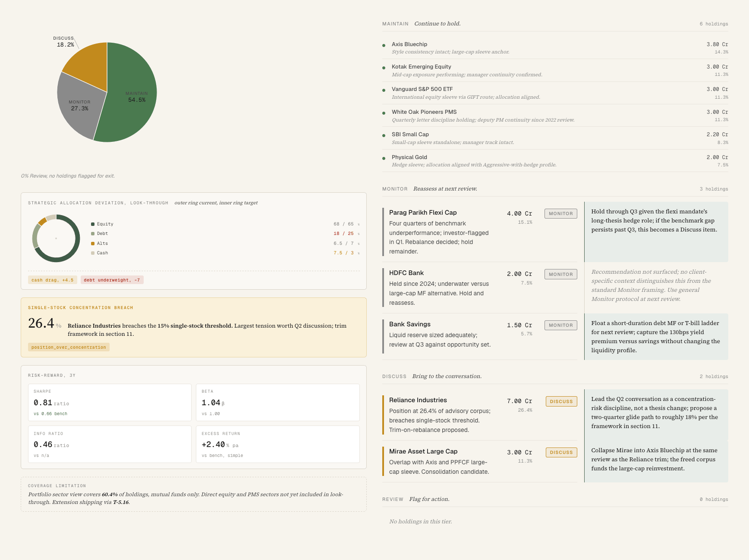
Task: Click the Bank Savings T-bill ladder recommendation
Action: pos(656,337)
